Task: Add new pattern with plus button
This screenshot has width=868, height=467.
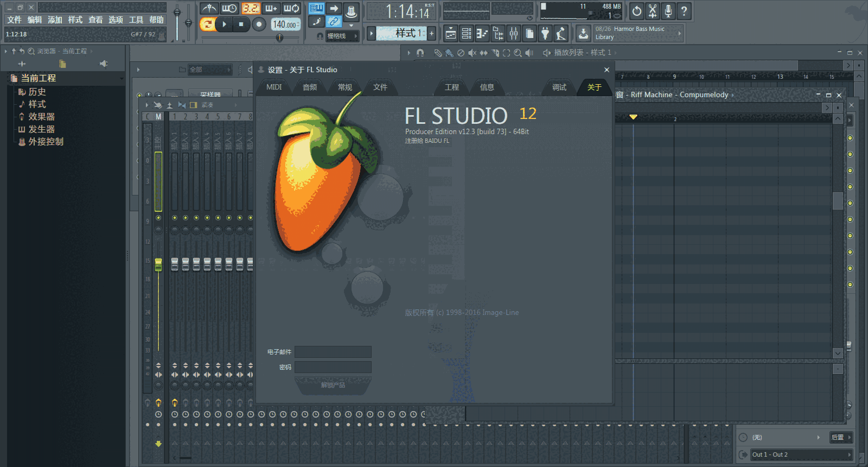Action: click(432, 33)
